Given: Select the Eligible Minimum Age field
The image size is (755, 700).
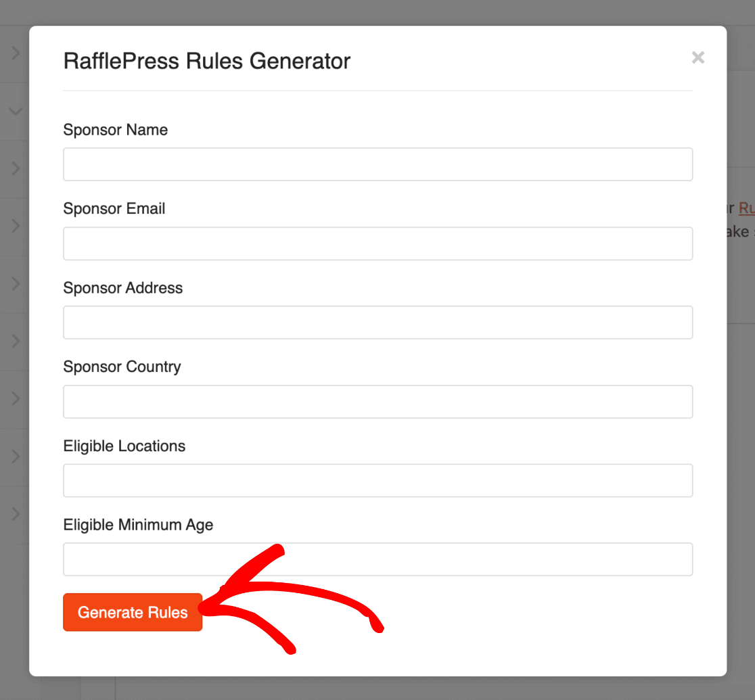Looking at the screenshot, I should 377,559.
